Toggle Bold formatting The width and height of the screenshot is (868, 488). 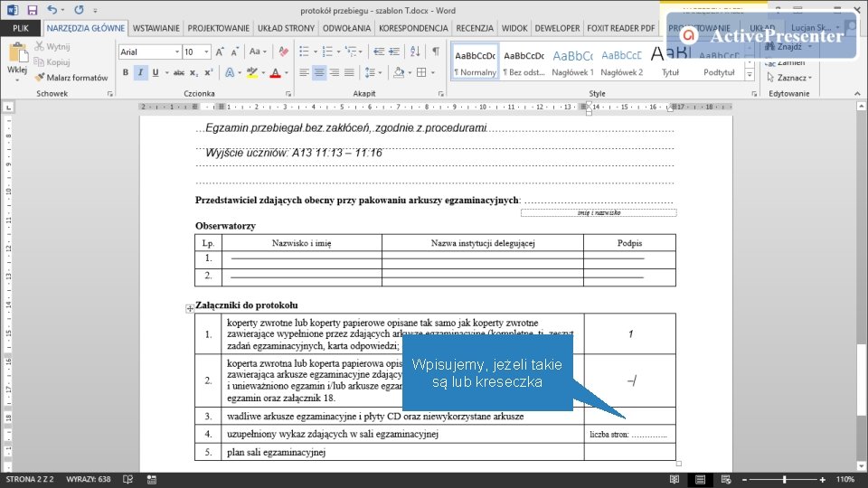coord(126,72)
